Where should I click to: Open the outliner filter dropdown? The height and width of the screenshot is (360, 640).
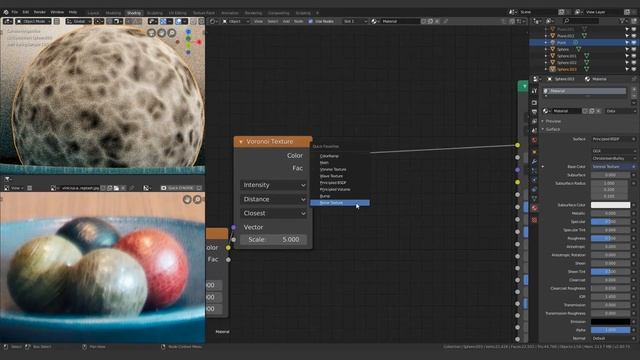point(624,20)
